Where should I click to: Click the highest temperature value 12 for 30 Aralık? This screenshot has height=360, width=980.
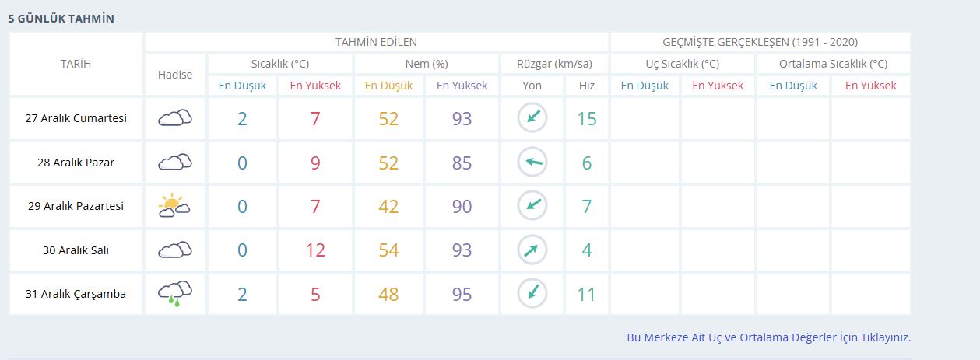[315, 250]
